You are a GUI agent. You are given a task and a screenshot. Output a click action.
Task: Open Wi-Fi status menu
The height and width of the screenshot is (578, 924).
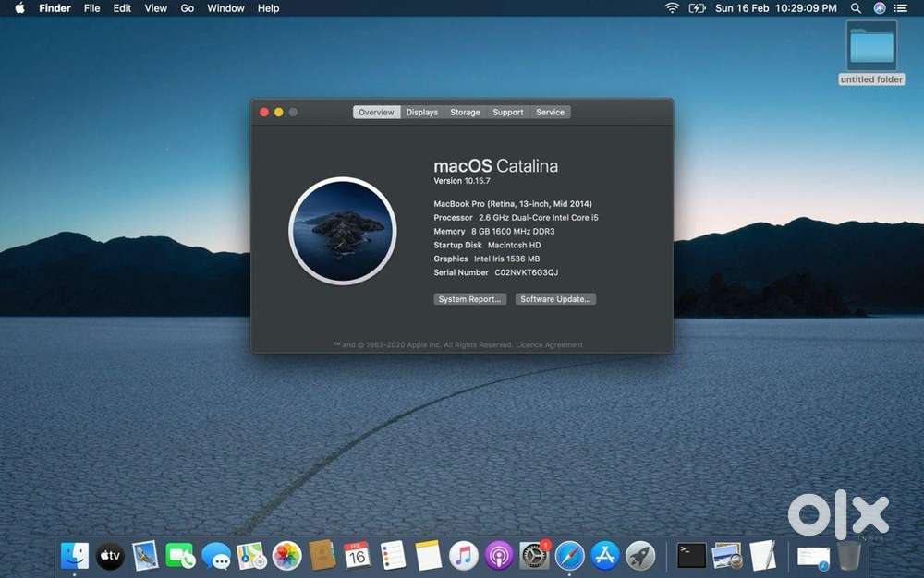pos(672,8)
